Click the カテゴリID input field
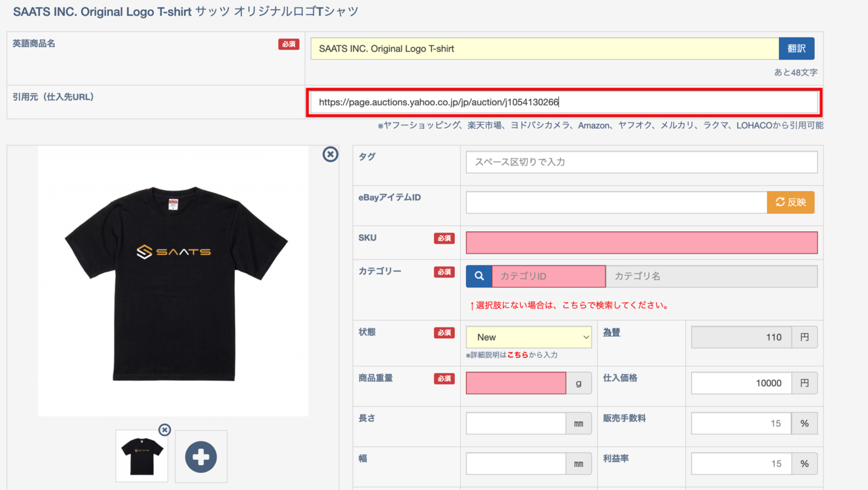 click(549, 276)
